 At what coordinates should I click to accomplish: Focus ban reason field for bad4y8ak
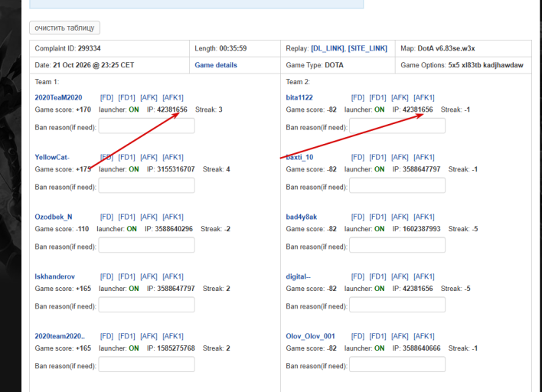tap(397, 245)
